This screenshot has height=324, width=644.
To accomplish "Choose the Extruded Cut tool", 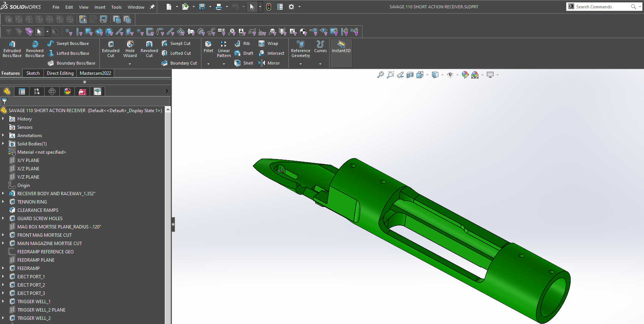I will click(x=111, y=49).
